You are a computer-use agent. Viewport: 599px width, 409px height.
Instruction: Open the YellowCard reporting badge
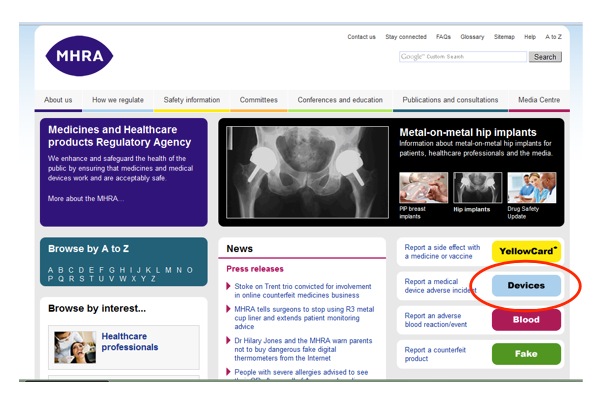[x=526, y=251]
